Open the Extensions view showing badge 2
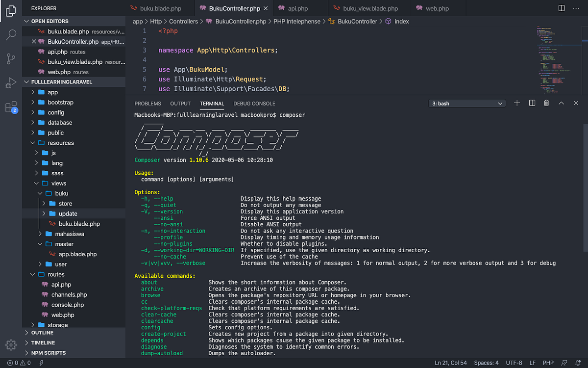Screen dimensions: 588x368 (x=10, y=105)
